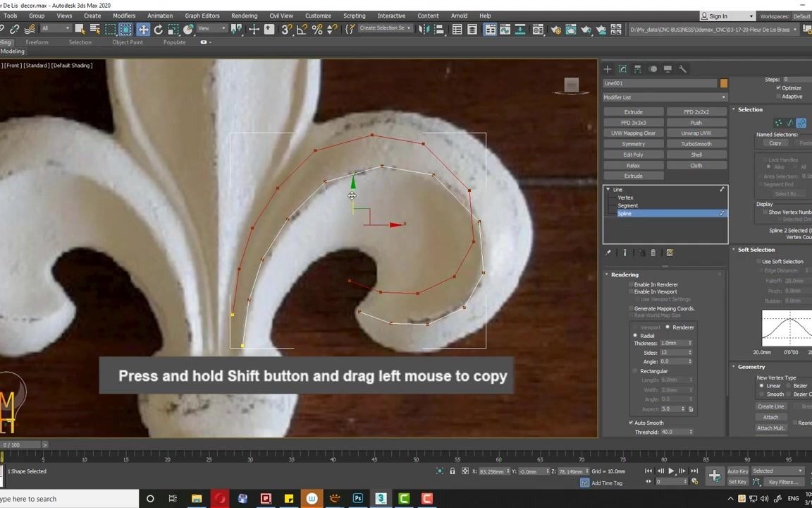The image size is (812, 508).
Task: Open the Graph Editors menu
Action: point(202,16)
